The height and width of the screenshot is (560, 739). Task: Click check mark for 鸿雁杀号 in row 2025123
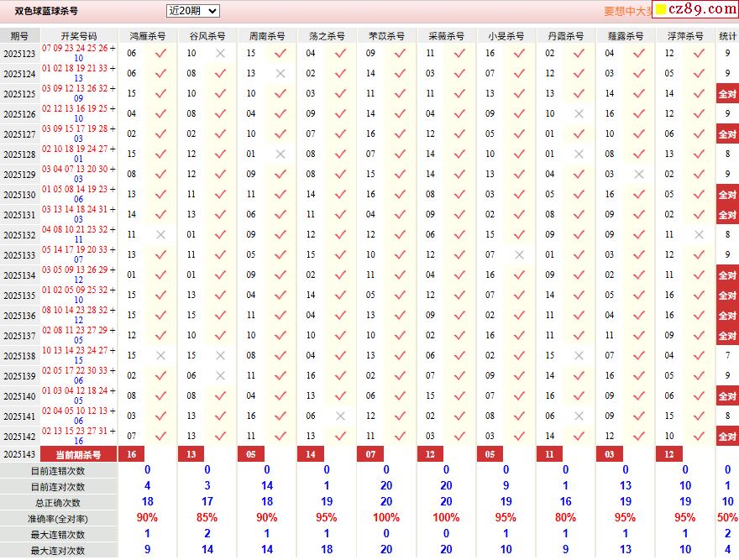(x=160, y=54)
